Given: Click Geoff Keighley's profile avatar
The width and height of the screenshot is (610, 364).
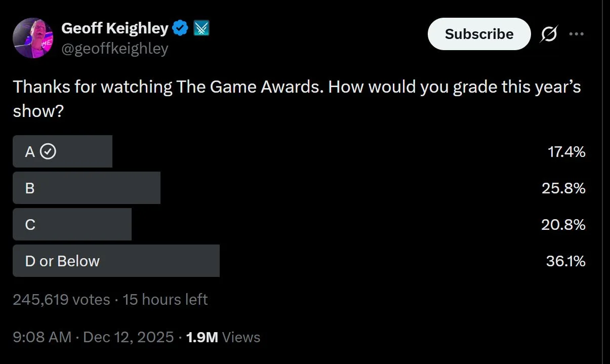Looking at the screenshot, I should click(32, 37).
